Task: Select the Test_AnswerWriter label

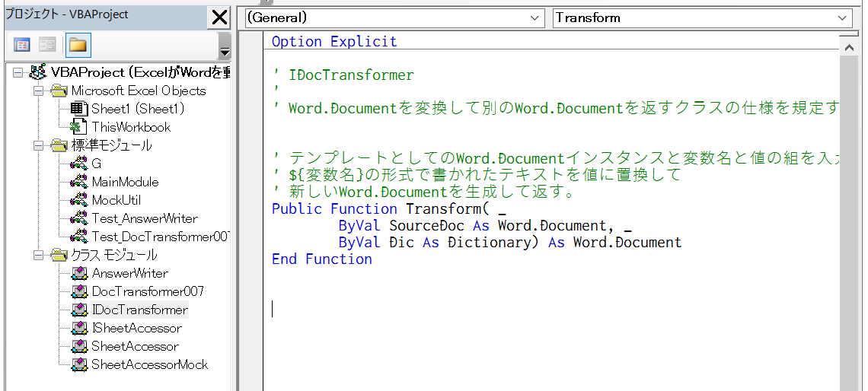Action: pos(145,218)
